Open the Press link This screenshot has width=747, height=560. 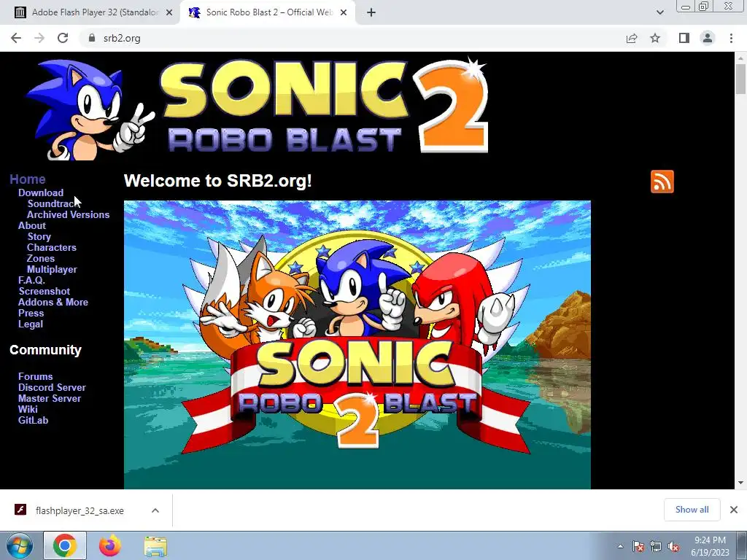(x=31, y=313)
